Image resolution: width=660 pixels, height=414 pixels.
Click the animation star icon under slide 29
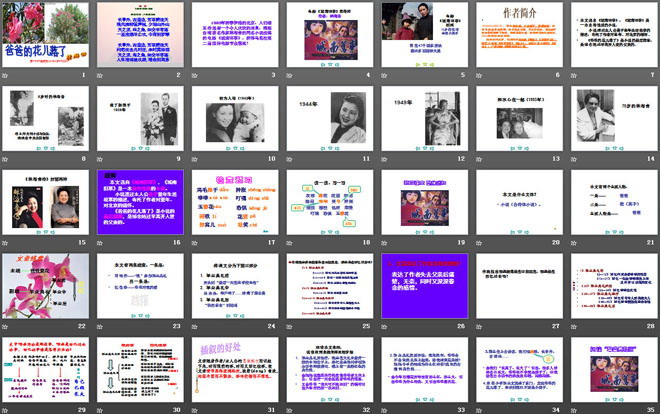click(x=7, y=410)
